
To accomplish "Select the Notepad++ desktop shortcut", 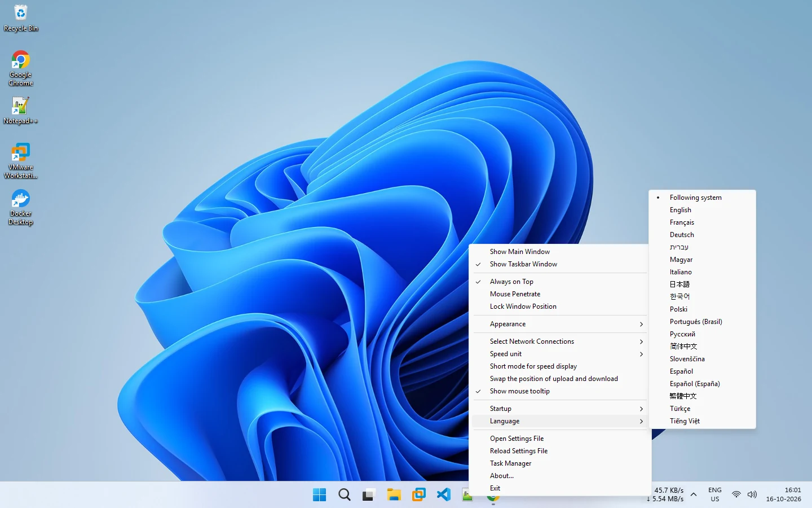I will coord(20,111).
